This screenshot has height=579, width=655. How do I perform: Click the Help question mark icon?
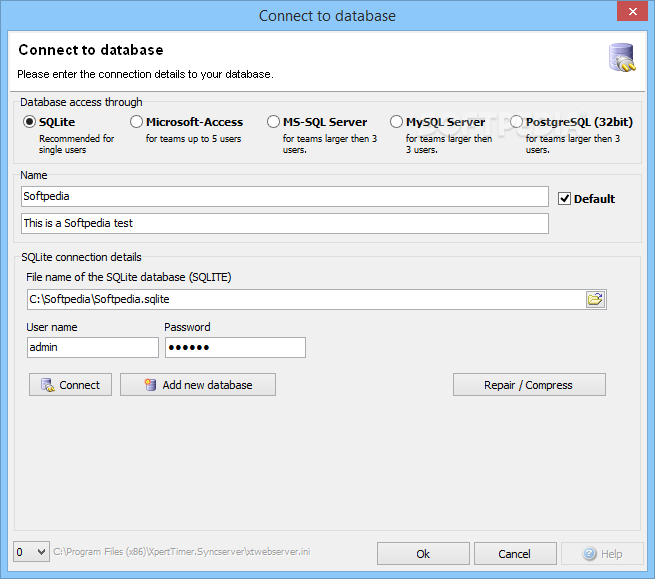(x=589, y=554)
